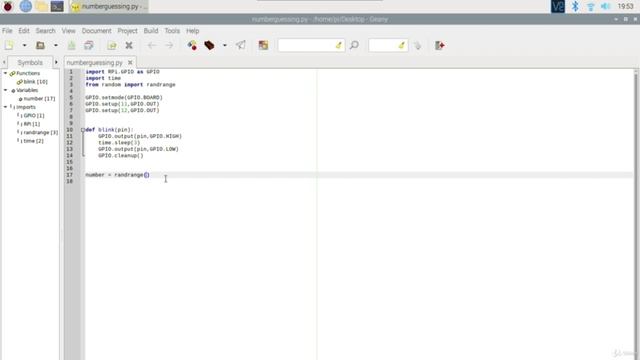Open the Document menu
Screen dimensions: 640x360
(x=96, y=31)
